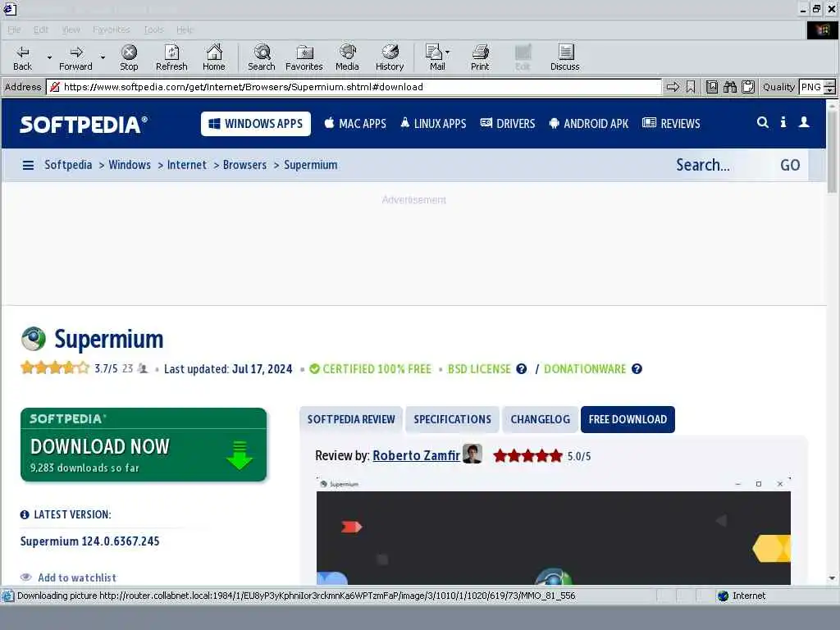Refresh the page using Refresh icon
The width and height of the screenshot is (840, 630).
pyautogui.click(x=171, y=58)
